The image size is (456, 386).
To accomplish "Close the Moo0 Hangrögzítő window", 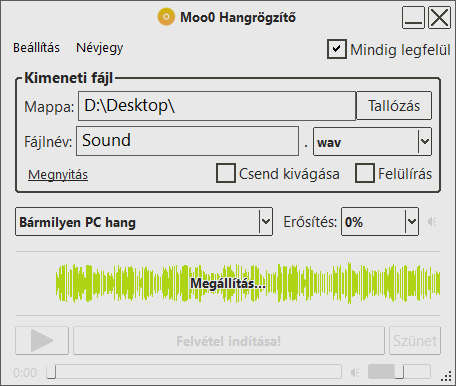I will point(439,17).
